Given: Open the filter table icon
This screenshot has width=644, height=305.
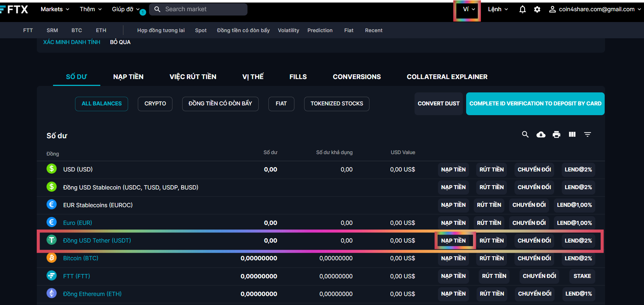Looking at the screenshot, I should pos(588,134).
